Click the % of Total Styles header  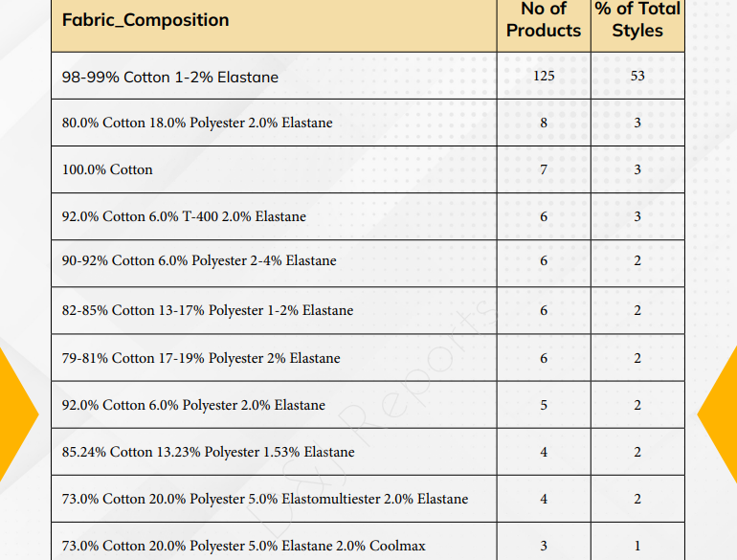637,19
